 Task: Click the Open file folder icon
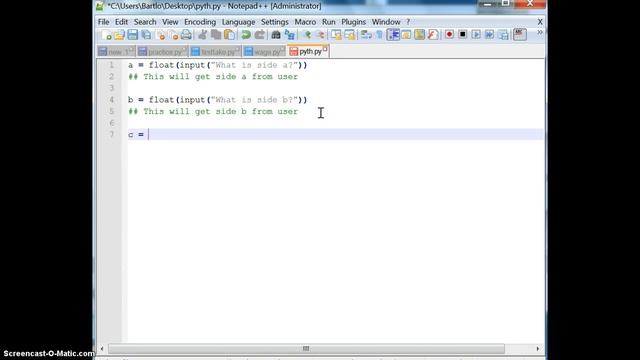119,35
